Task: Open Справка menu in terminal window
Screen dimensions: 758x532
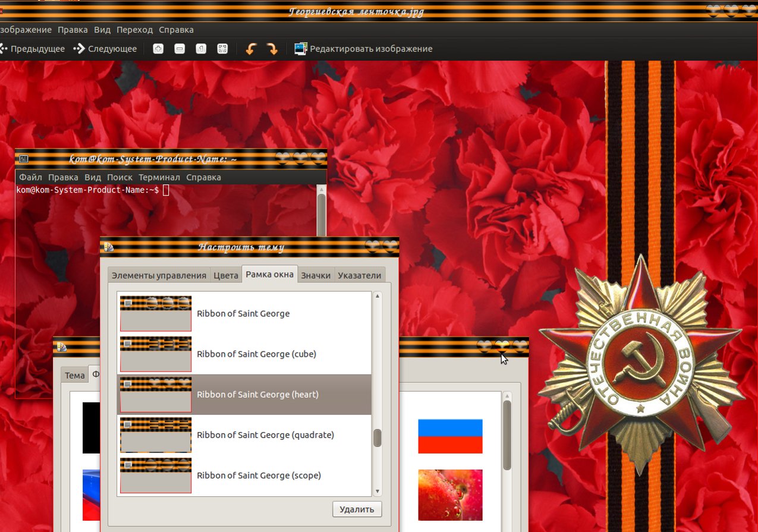Action: (x=203, y=177)
